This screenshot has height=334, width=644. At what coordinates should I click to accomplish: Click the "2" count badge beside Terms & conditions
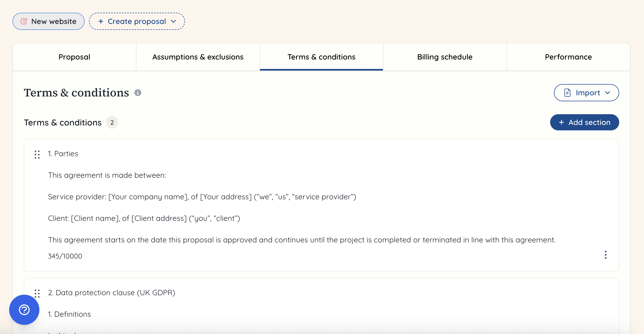112,122
